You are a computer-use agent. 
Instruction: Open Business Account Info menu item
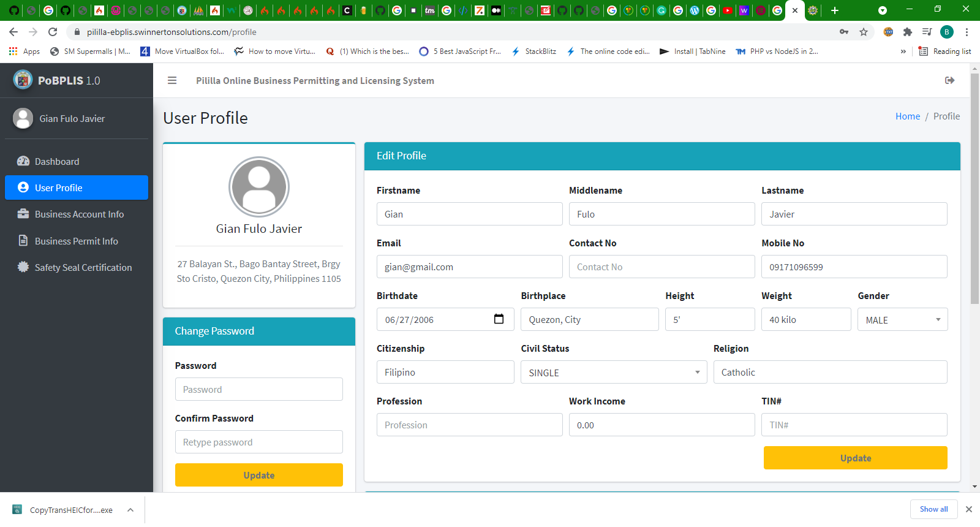click(x=79, y=214)
